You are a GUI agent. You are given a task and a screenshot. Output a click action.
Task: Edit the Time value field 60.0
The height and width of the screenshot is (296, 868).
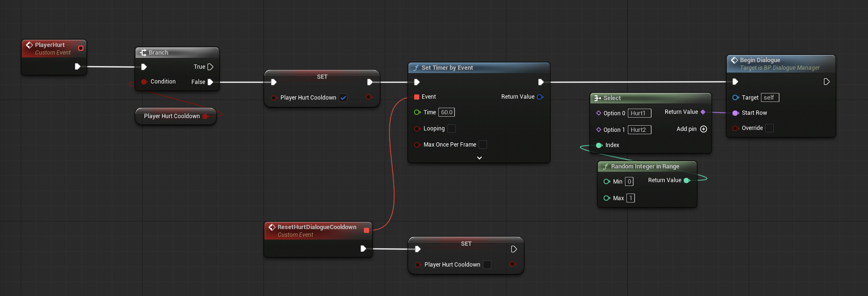coord(446,112)
